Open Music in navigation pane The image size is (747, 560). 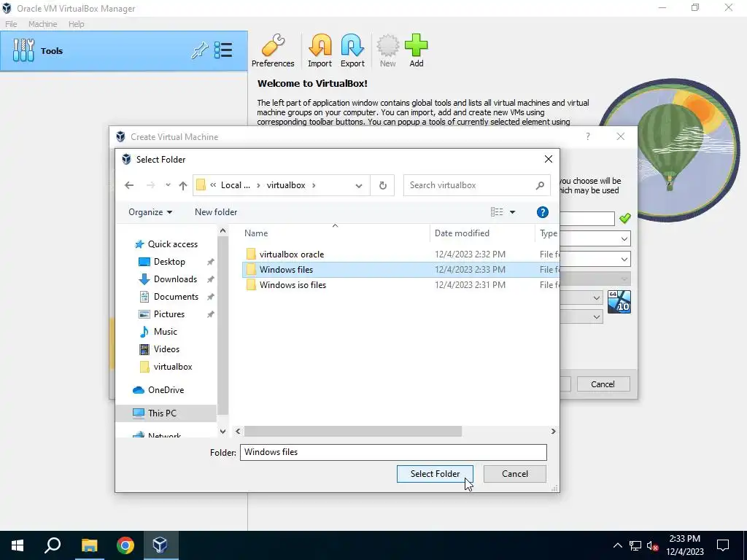point(166,332)
